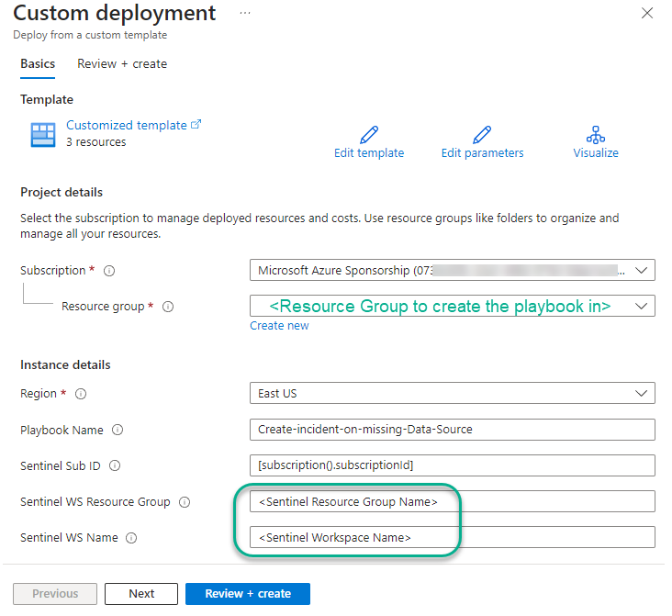Screen dimensions: 672x616
Task: Click the info icon beside Resource group
Action: coord(168,307)
